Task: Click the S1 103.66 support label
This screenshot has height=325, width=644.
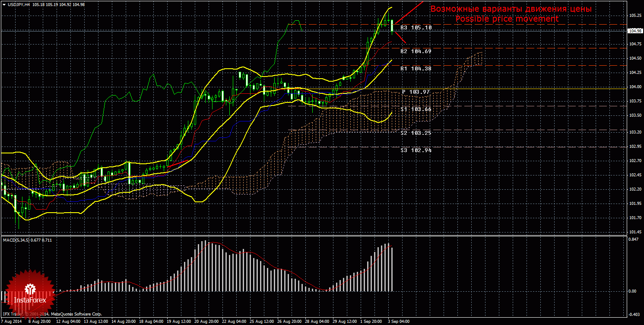Action: click(416, 110)
